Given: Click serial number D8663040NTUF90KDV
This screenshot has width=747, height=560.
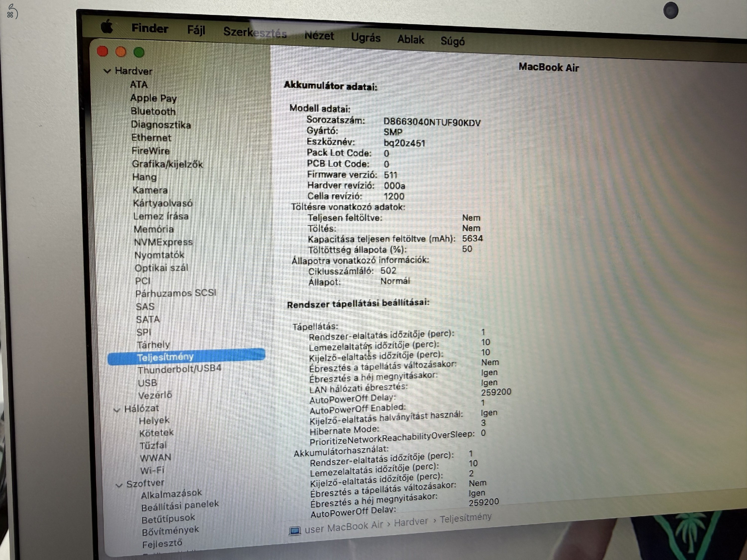Looking at the screenshot, I should click(432, 122).
